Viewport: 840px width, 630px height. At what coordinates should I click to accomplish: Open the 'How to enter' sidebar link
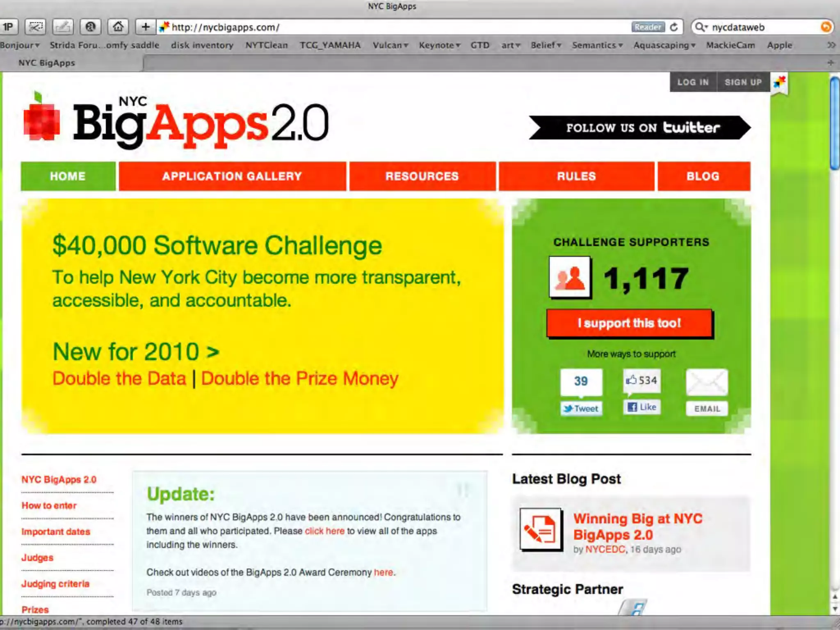[49, 505]
